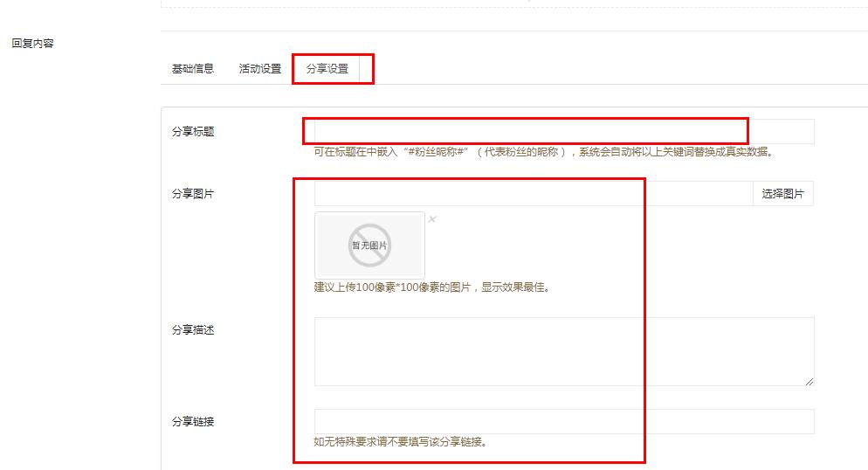Click the 暂无图片 placeholder thumbnail
868x470 pixels.
tap(369, 245)
